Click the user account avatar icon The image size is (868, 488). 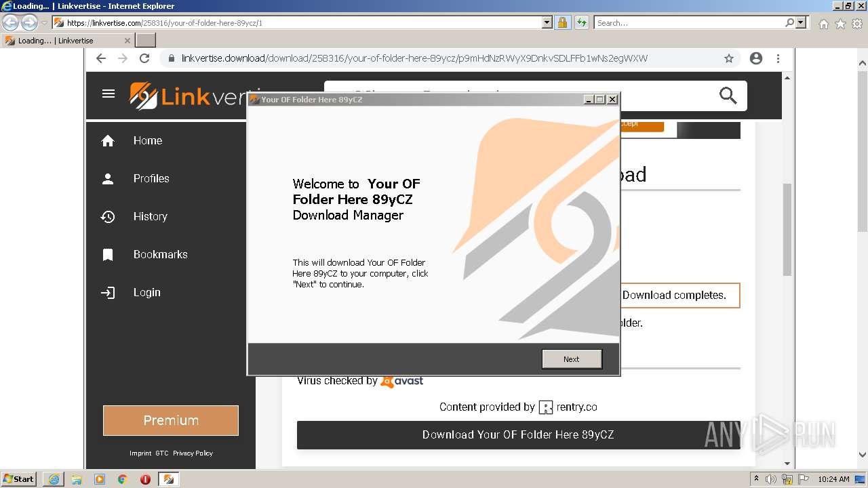point(756,58)
